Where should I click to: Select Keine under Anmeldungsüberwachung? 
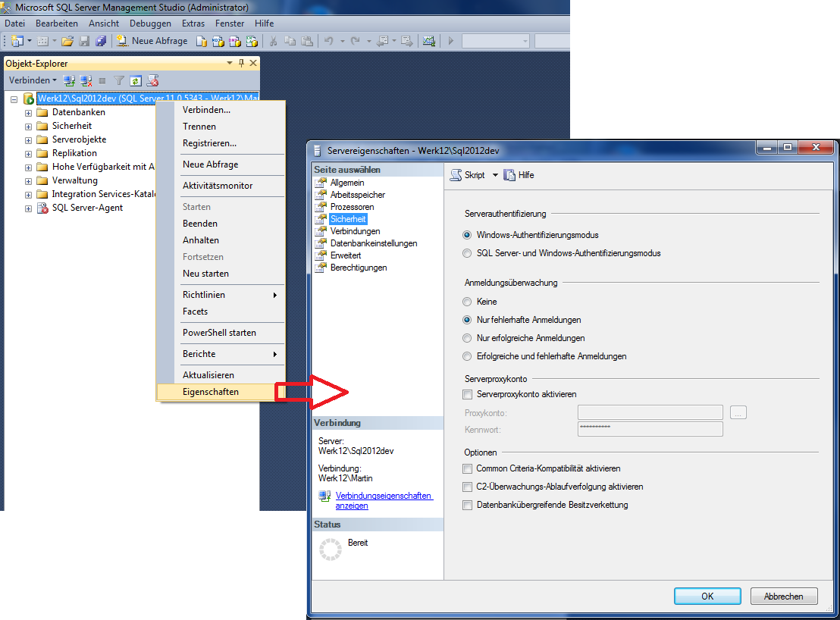coord(467,302)
